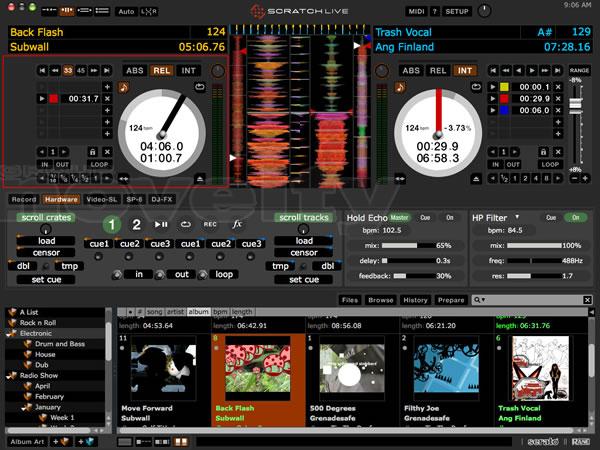600x450 pixels.
Task: Open the History panel tab
Action: pos(414,299)
